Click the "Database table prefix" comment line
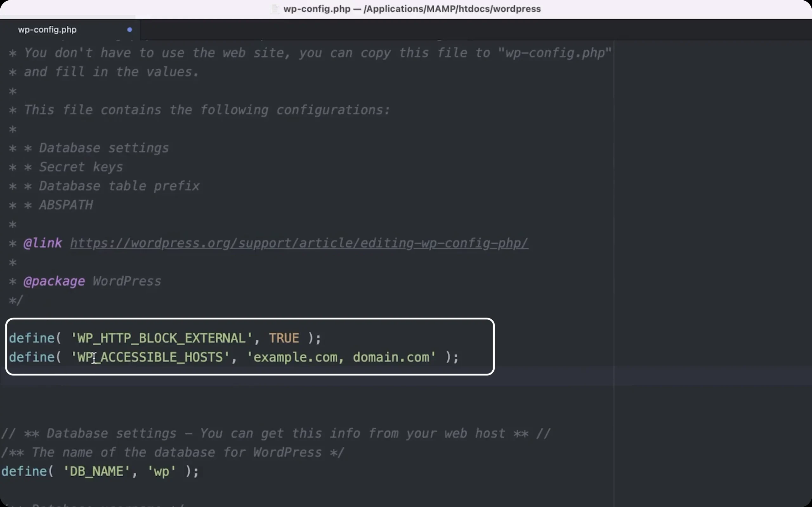 pyautogui.click(x=104, y=186)
